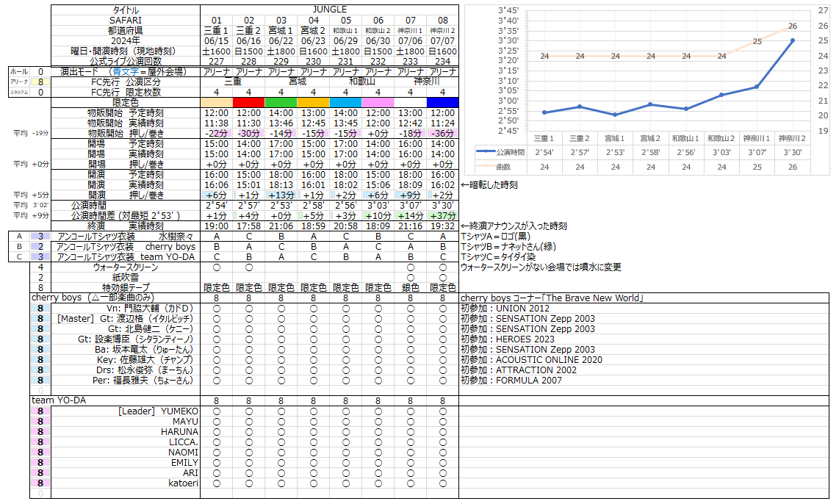Click the 平均 -19分 summary label
This screenshot has height=504, width=839.
31,133
